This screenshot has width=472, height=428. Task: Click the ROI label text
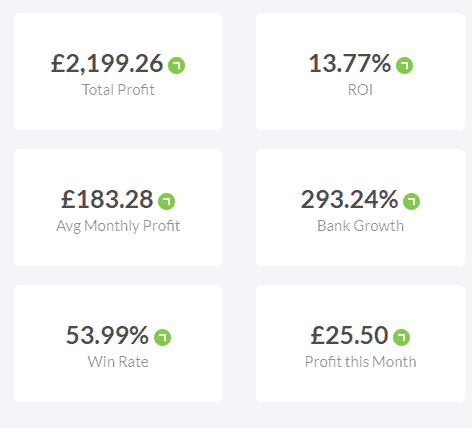click(x=360, y=90)
